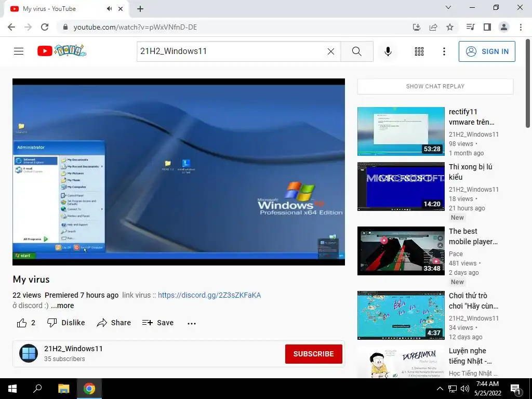Click the page vertical scrollbar

[528, 85]
